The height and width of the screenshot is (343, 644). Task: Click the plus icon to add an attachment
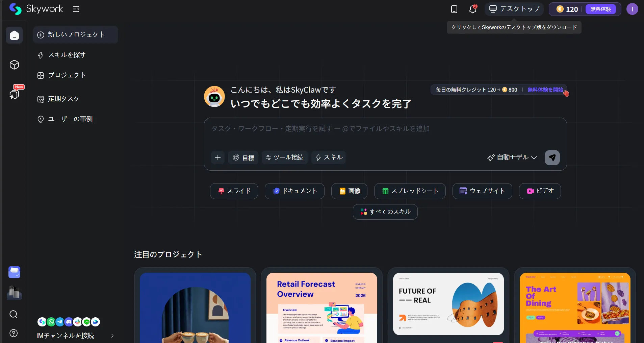(218, 157)
